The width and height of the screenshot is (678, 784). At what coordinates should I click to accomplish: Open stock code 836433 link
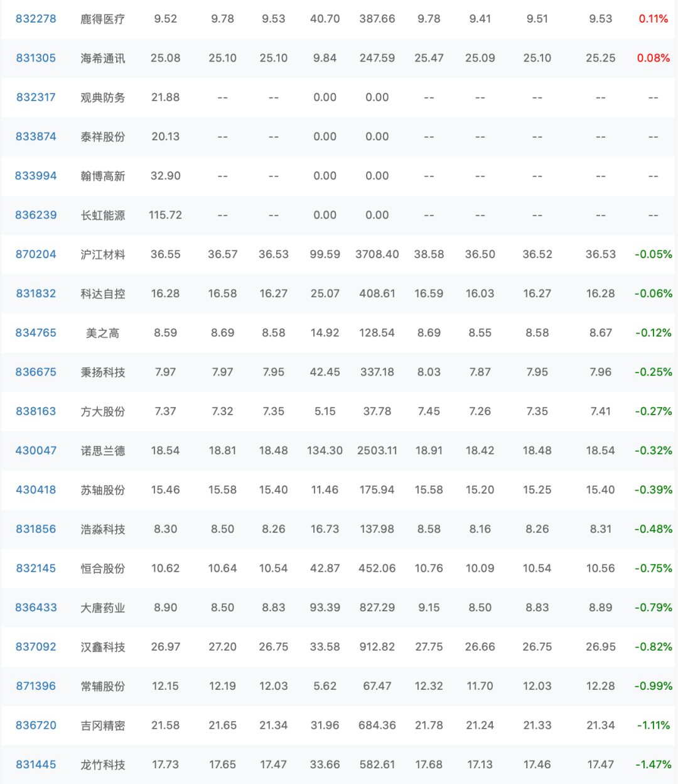(x=36, y=607)
